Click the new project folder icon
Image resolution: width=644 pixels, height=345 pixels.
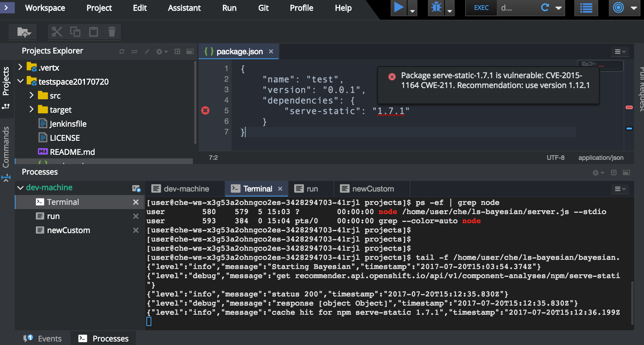(x=24, y=32)
